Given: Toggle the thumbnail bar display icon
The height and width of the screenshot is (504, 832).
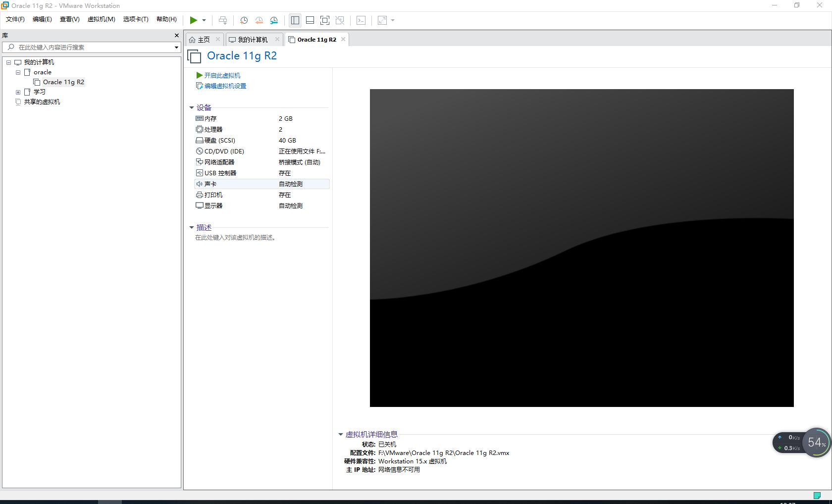Looking at the screenshot, I should 310,20.
